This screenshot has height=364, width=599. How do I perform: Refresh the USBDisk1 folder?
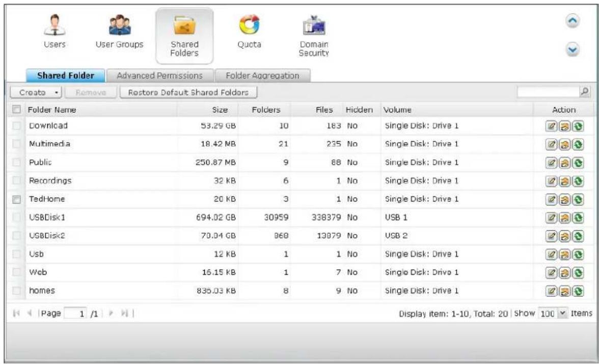click(578, 218)
